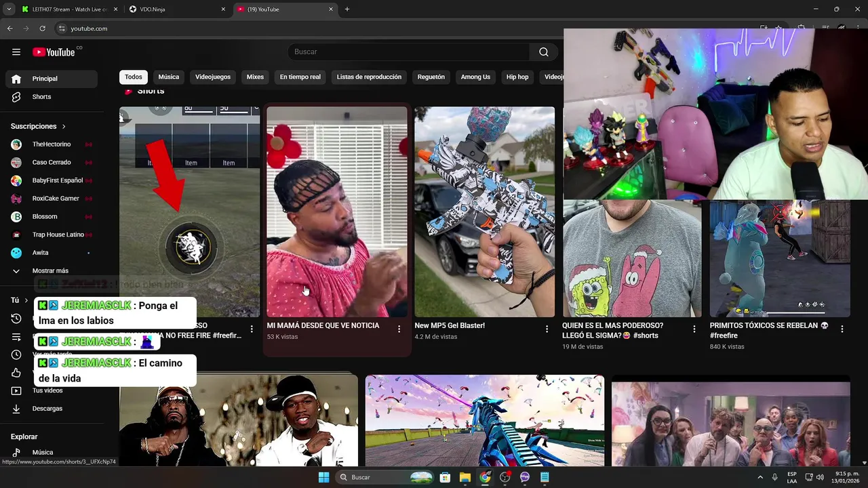Show hidden tray icons chevron

(760, 477)
